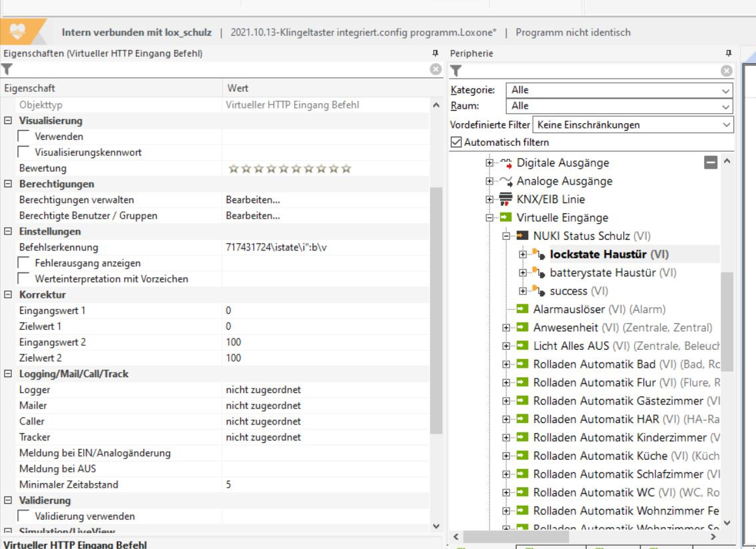Pin the Eigenschaften panel using pushpin icon

point(435,53)
